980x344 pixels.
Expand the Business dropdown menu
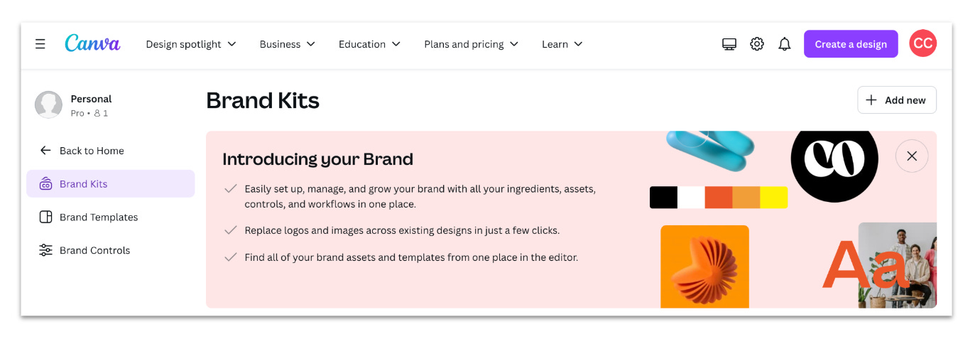288,44
